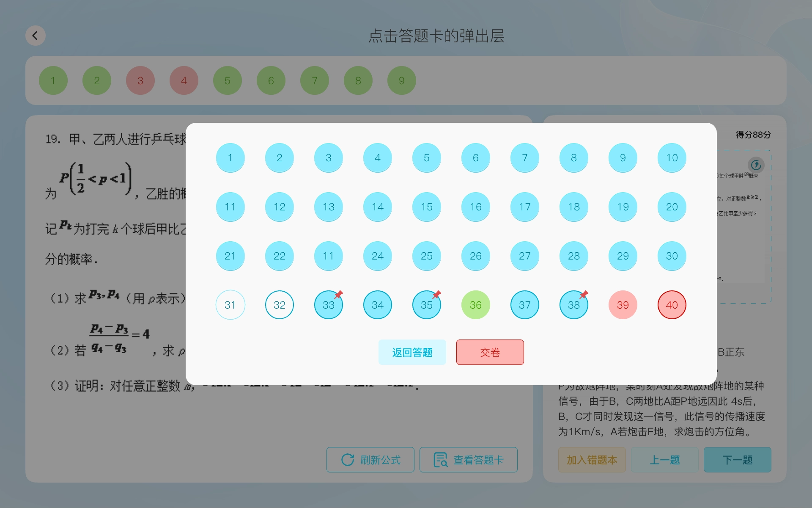
Task: Click the circular icon in the score panel
Action: click(756, 165)
